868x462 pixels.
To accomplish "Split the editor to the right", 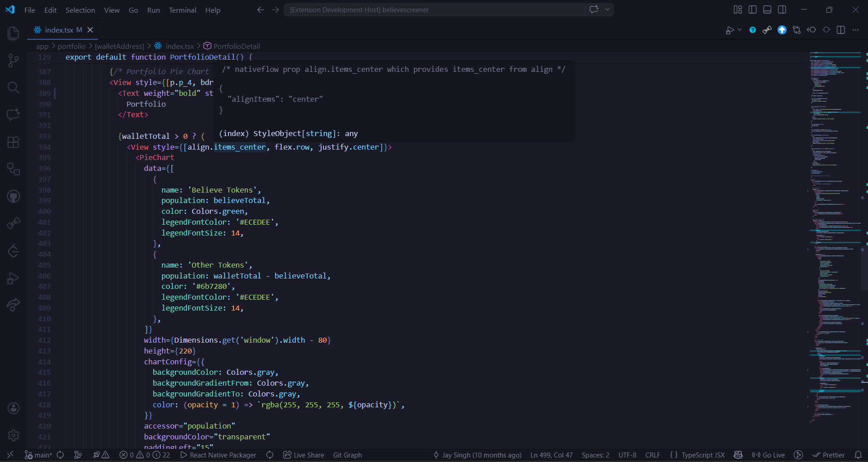I will [841, 30].
